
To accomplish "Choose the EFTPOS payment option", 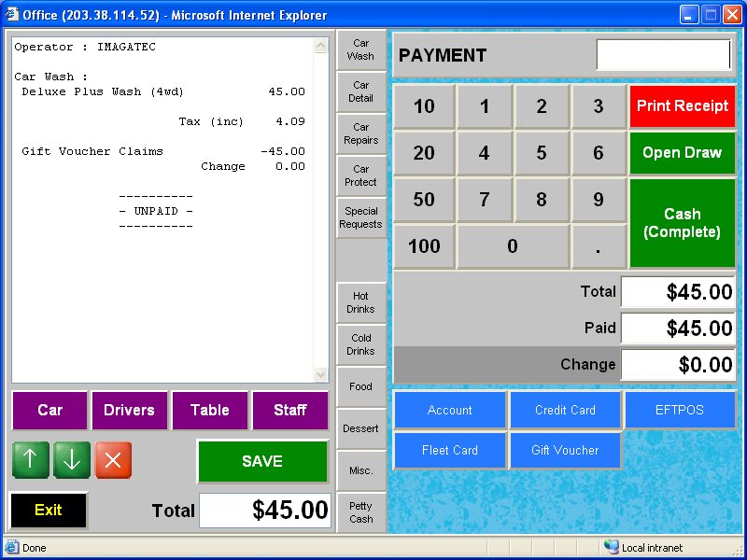I will [679, 410].
